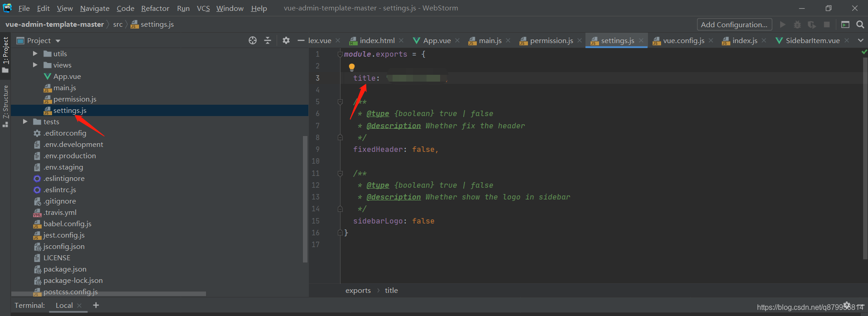Open the Refactor menu
The image size is (868, 316).
(155, 8)
